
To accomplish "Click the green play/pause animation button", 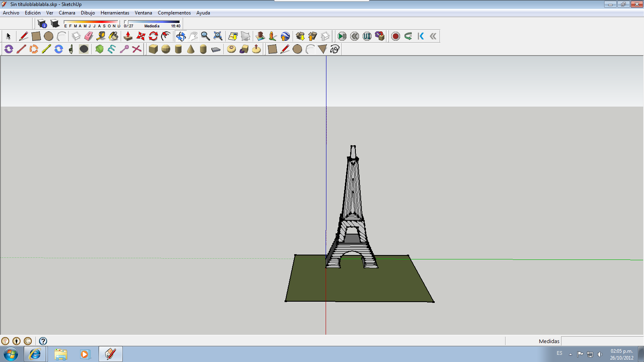I will point(342,36).
